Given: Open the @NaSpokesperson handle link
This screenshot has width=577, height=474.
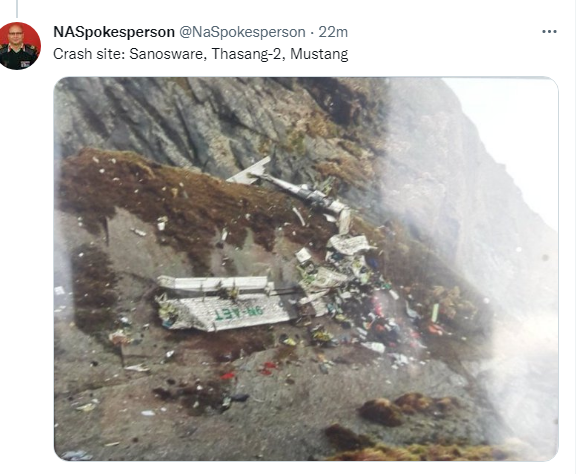Looking at the screenshot, I should pos(242,32).
